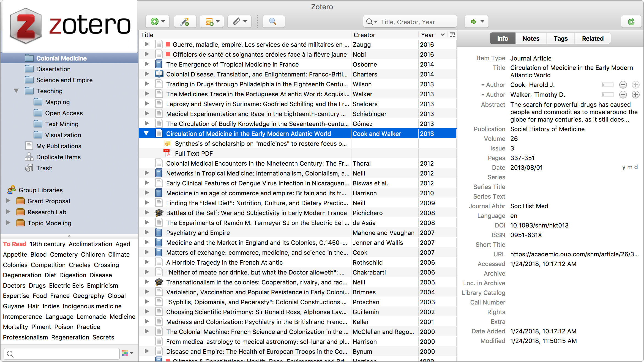Viewport: 644px width, 362px height.
Task: Open tag selector colored actions menu
Action: click(x=127, y=353)
